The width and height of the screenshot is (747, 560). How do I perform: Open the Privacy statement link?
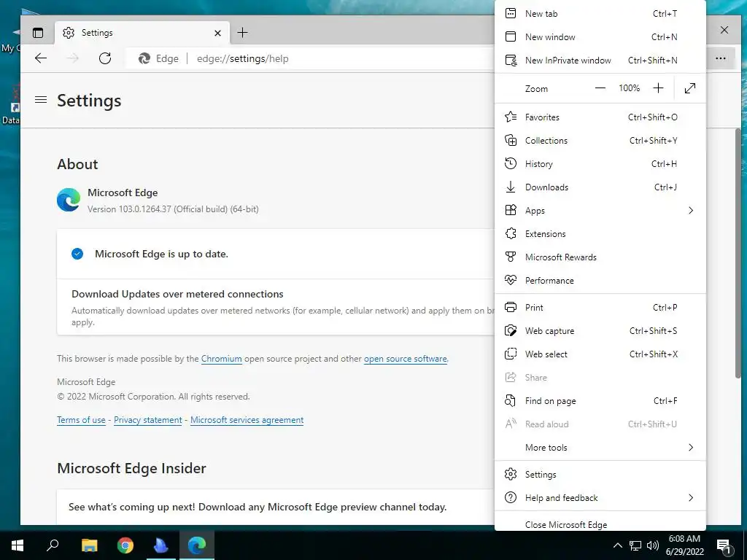(147, 420)
